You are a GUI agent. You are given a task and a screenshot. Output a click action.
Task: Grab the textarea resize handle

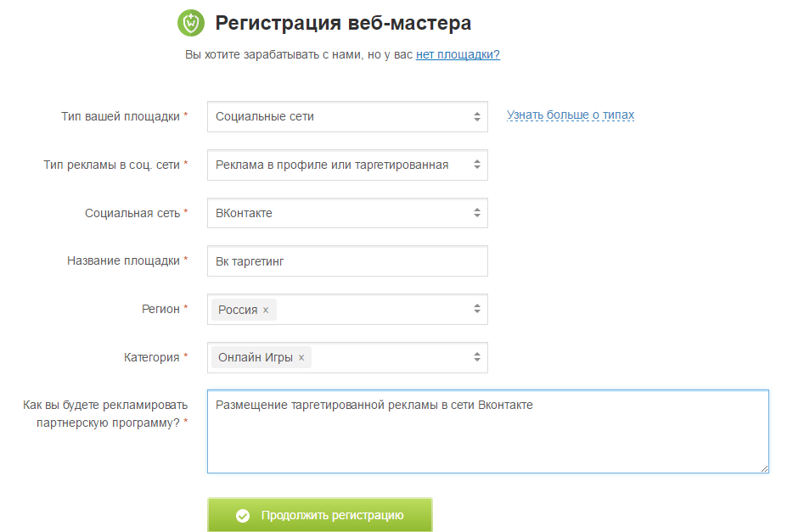coord(764,468)
